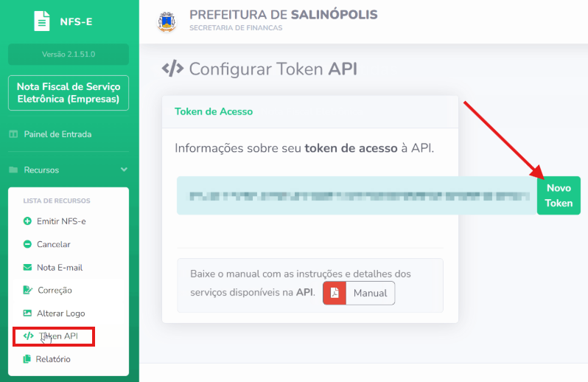Download the Manual PDF
The height and width of the screenshot is (382, 588).
click(359, 293)
